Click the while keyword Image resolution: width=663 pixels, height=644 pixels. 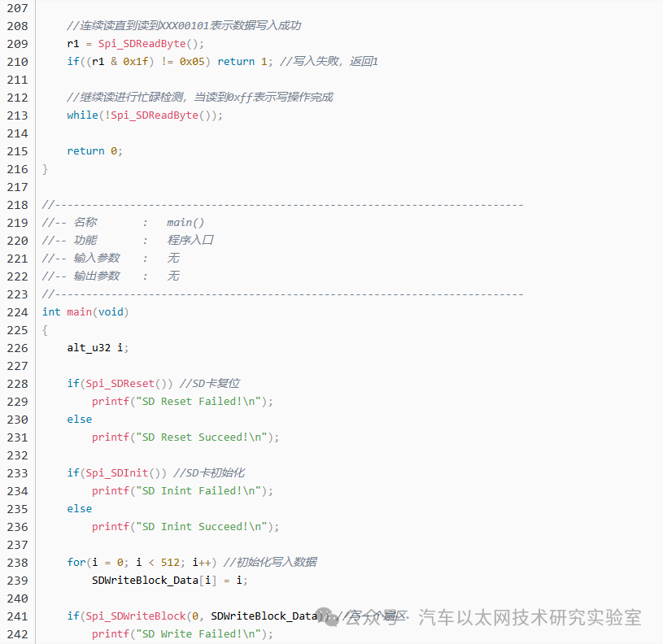coord(82,115)
